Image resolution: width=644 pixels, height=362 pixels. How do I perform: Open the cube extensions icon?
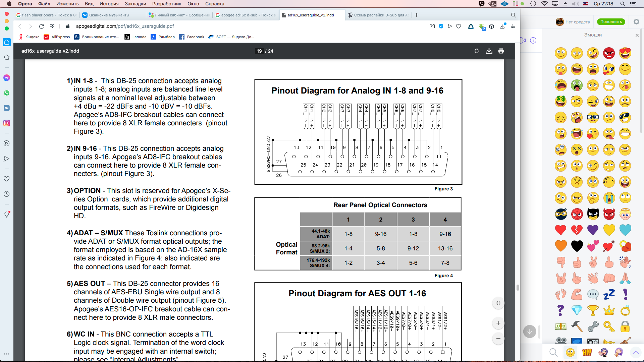point(492,26)
